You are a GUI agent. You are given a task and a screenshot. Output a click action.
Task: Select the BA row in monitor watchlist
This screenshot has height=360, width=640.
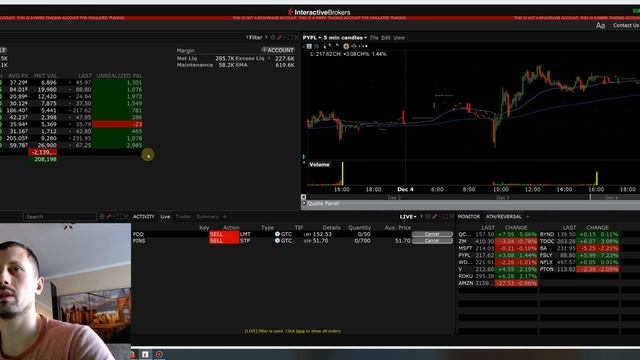pyautogui.click(x=579, y=248)
